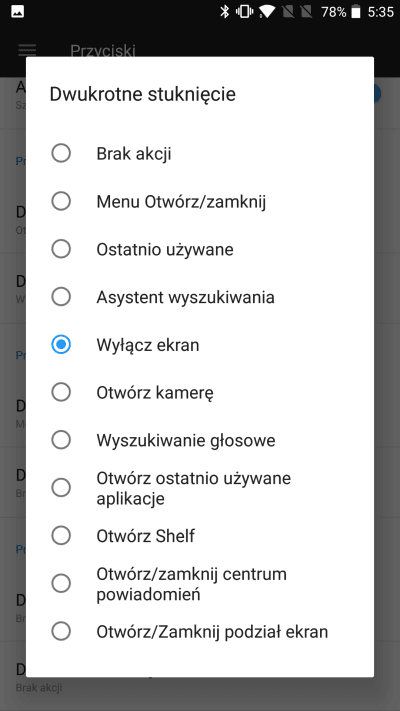The width and height of the screenshot is (400, 711).
Task: Tap the Wi-Fi signal status icon
Action: point(267,12)
